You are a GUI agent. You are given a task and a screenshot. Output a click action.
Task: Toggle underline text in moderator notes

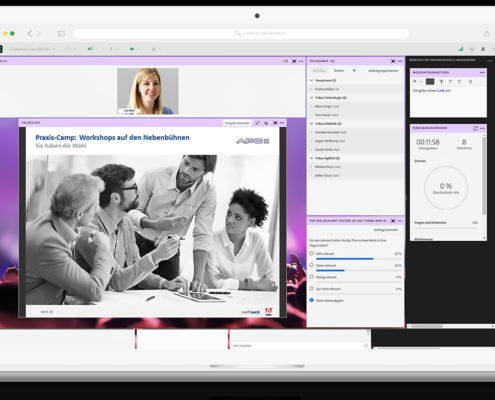point(459,81)
